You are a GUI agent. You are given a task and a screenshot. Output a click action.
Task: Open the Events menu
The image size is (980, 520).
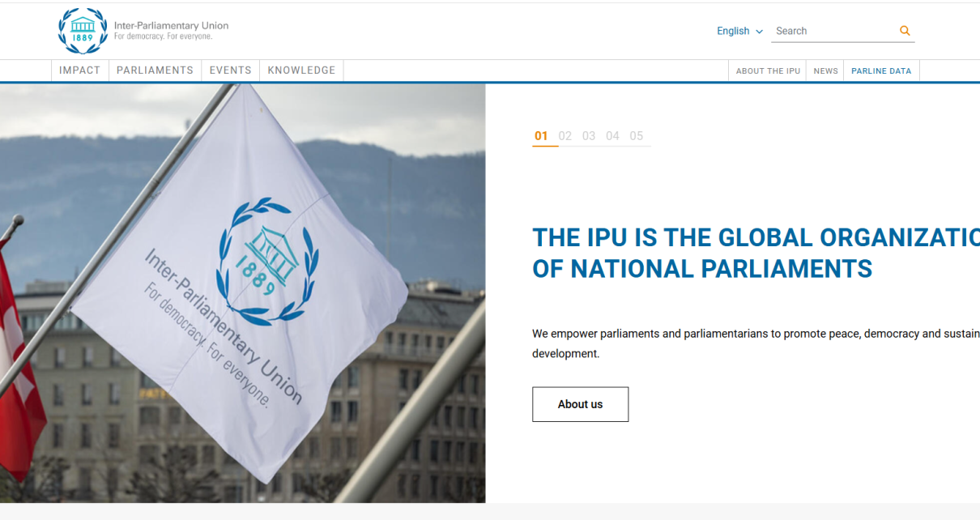tap(230, 70)
